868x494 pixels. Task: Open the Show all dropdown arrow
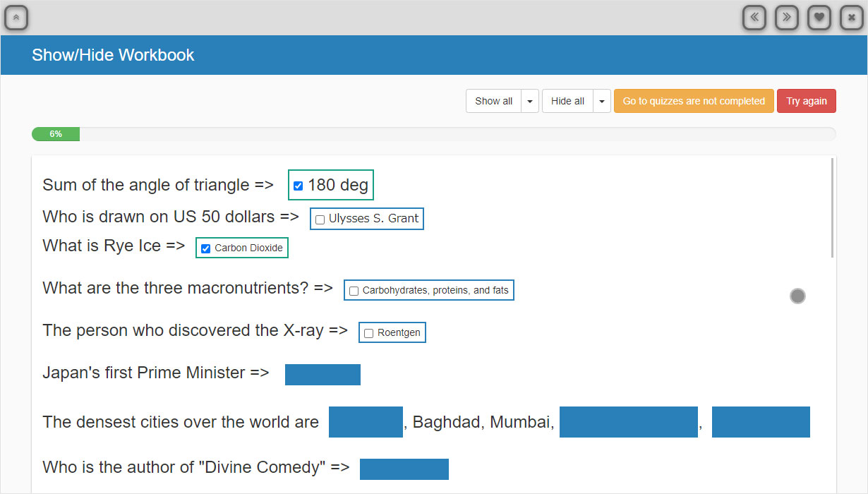click(530, 101)
